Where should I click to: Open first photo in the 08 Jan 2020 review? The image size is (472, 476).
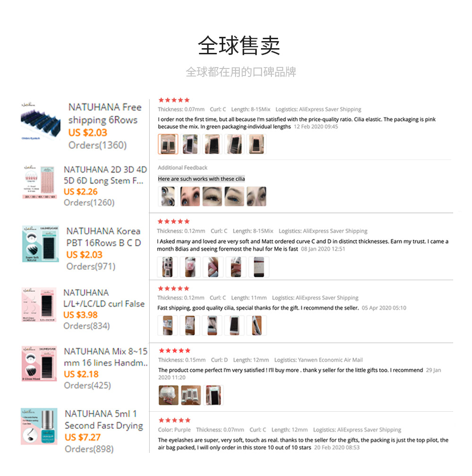(168, 267)
